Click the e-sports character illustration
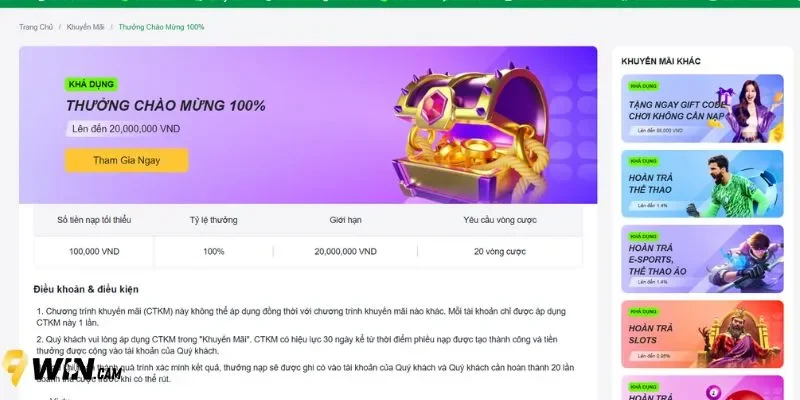 click(x=744, y=261)
